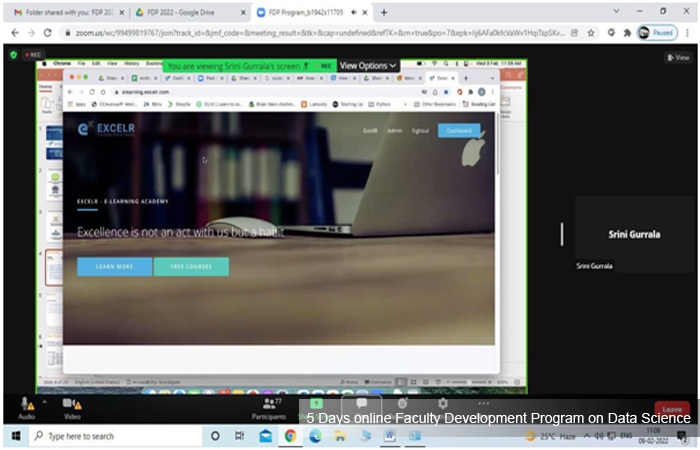Open the taskbar clock showing 11:09

653,436
